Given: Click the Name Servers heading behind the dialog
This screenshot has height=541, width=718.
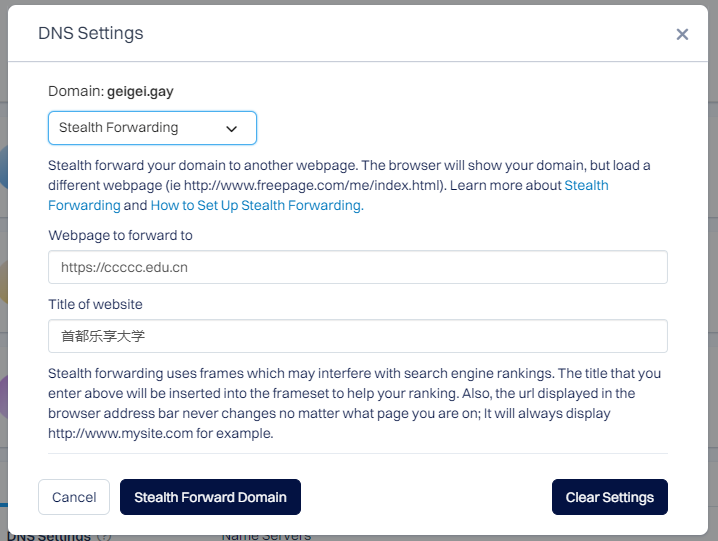Looking at the screenshot, I should [267, 536].
